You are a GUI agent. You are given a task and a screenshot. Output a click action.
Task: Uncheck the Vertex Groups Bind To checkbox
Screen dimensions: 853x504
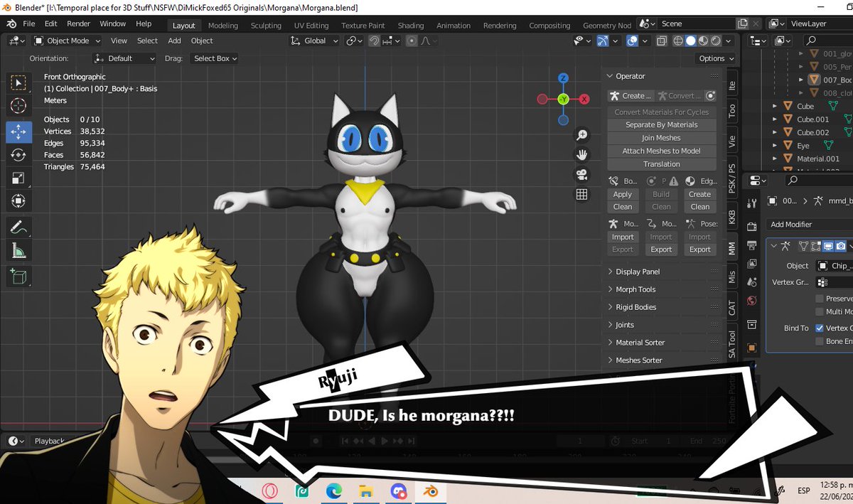820,328
